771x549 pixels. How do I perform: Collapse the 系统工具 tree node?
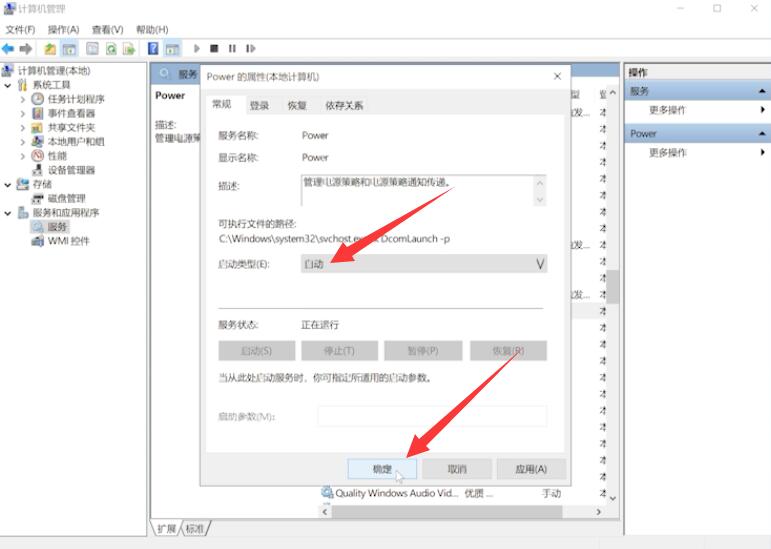8,85
